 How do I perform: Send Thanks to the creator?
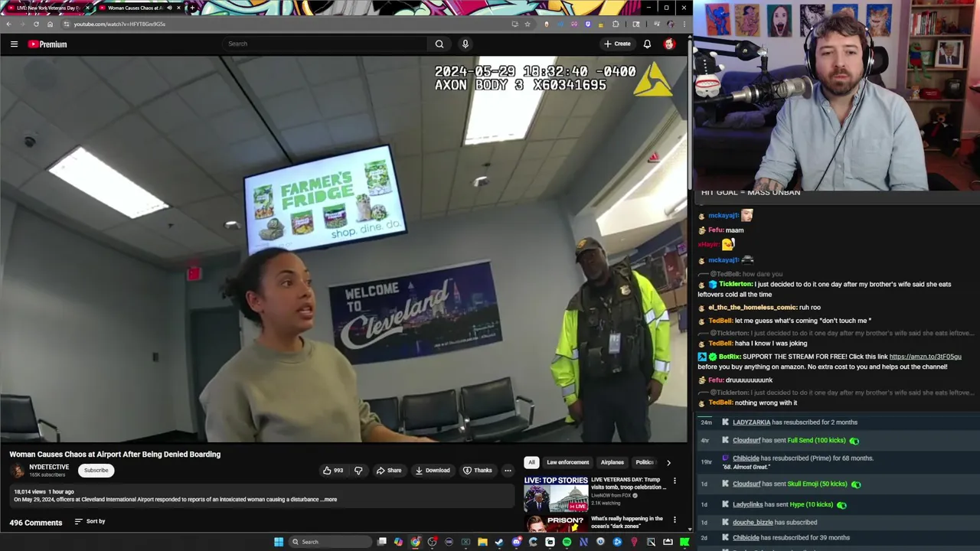[478, 471]
